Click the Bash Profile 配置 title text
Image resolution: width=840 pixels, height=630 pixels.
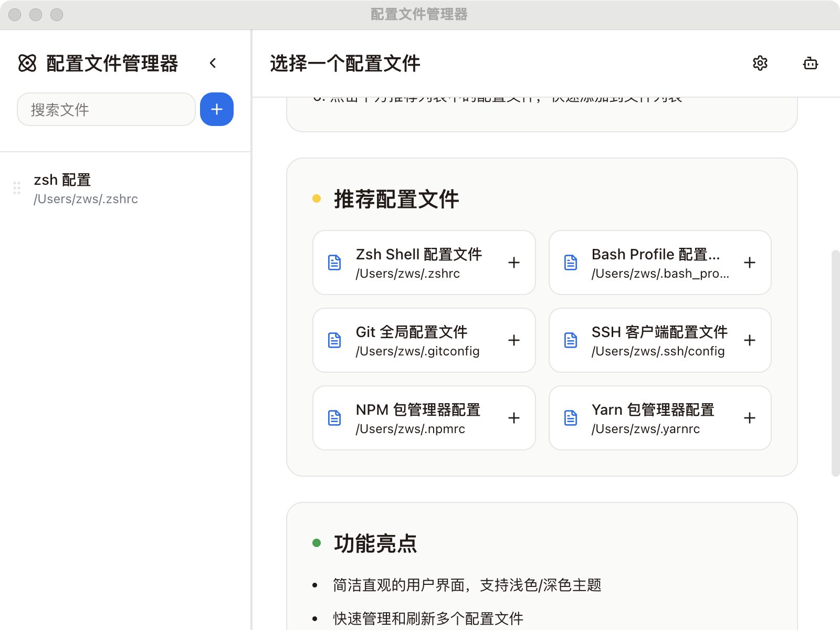point(656,254)
